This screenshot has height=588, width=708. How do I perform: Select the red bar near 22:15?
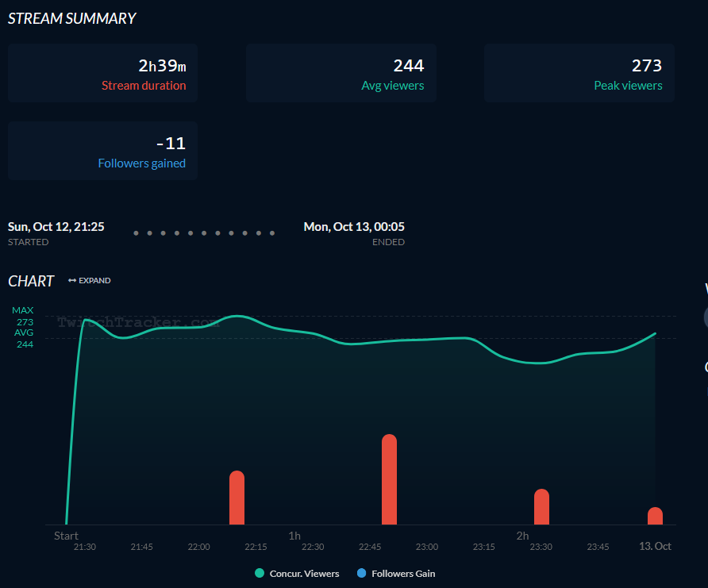pyautogui.click(x=237, y=498)
